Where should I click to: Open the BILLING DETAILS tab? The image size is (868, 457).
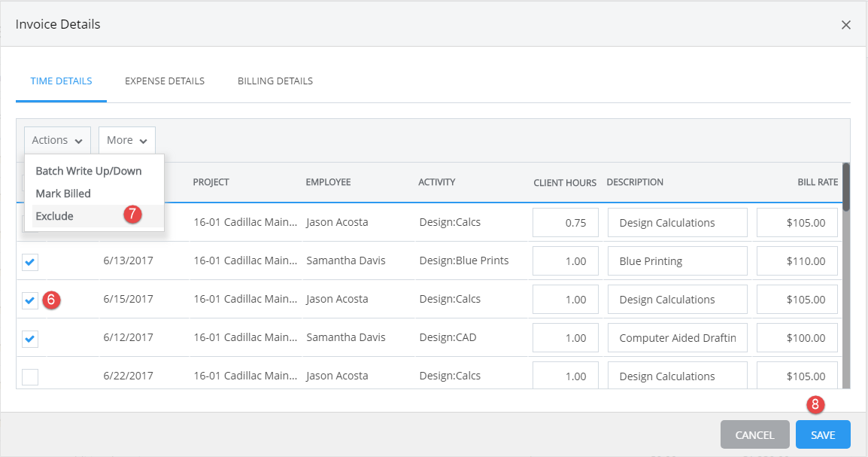(x=275, y=81)
